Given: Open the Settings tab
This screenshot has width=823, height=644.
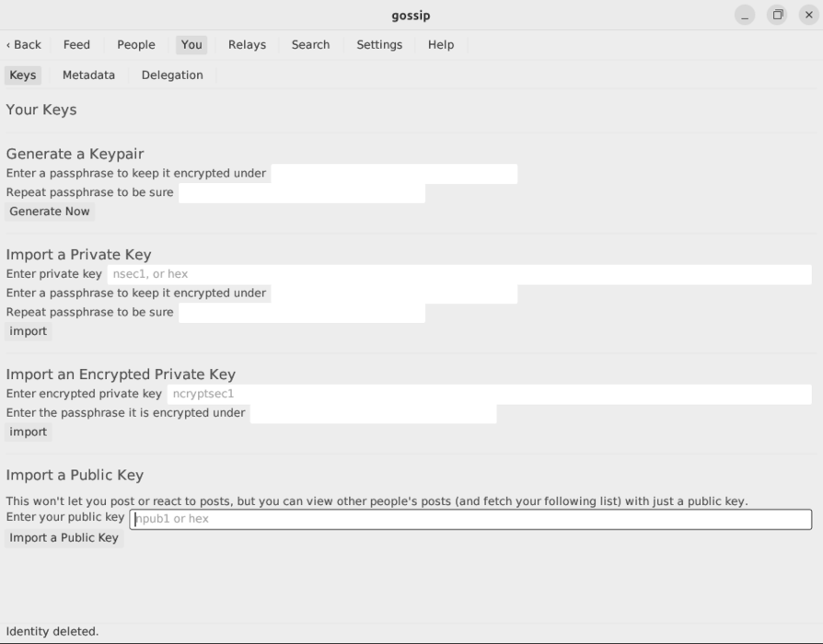Looking at the screenshot, I should coord(378,44).
